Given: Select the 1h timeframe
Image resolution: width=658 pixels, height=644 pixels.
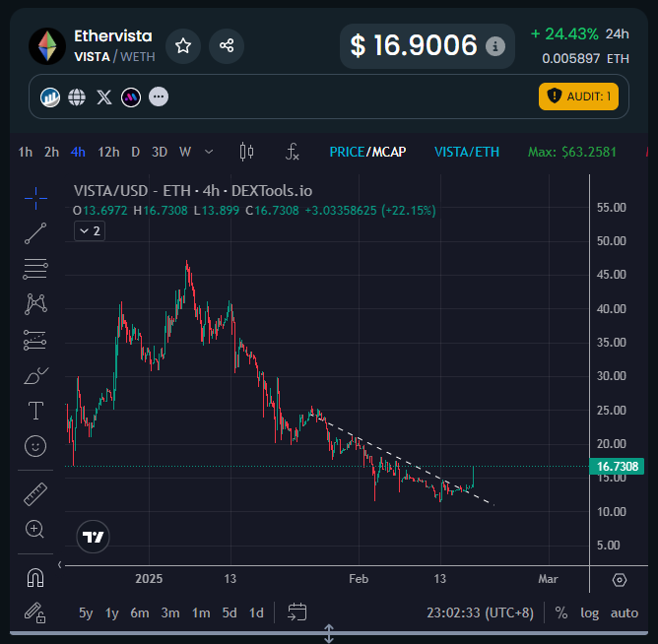Looking at the screenshot, I should pos(26,152).
